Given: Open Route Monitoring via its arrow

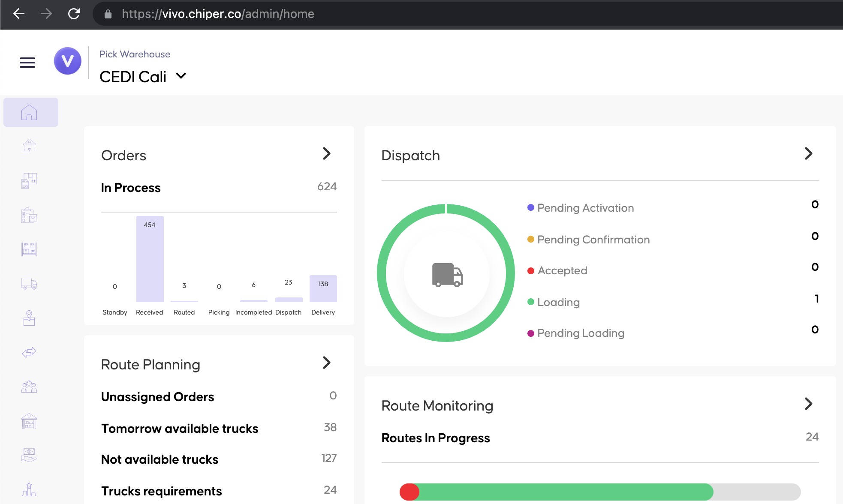Looking at the screenshot, I should click(x=808, y=404).
